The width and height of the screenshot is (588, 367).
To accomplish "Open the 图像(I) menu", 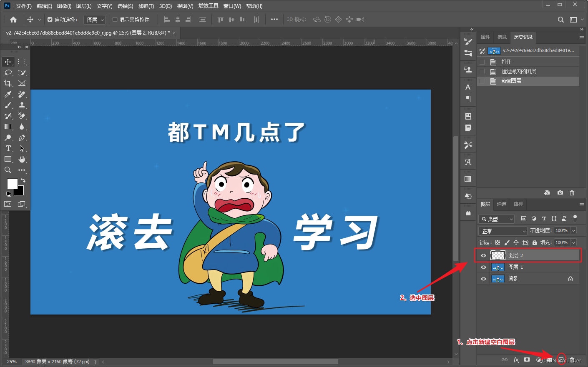I will point(64,6).
